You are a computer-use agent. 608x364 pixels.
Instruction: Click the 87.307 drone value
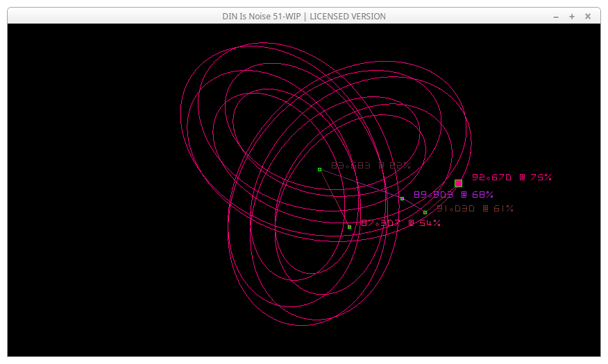click(x=380, y=223)
